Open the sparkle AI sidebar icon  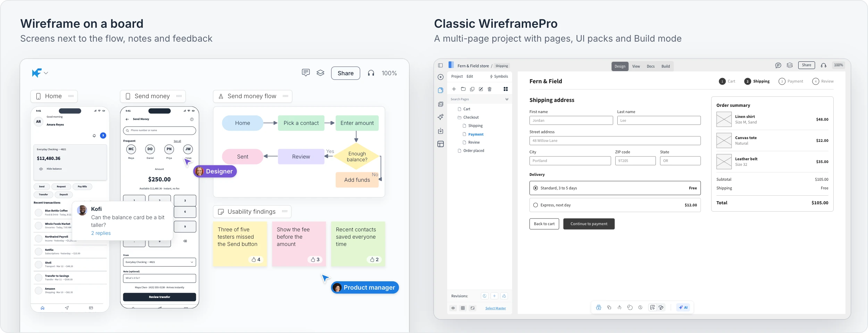pos(441,117)
